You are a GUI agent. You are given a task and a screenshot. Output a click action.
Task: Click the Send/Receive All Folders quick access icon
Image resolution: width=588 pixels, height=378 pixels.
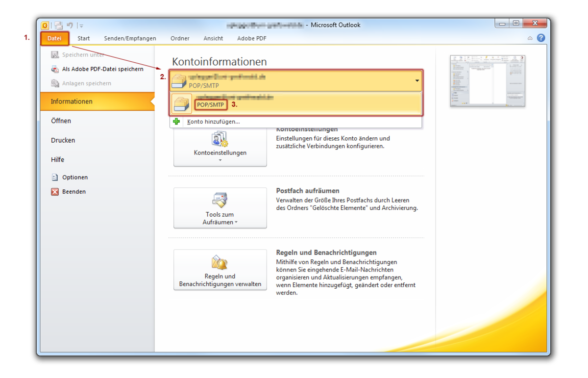pyautogui.click(x=59, y=25)
